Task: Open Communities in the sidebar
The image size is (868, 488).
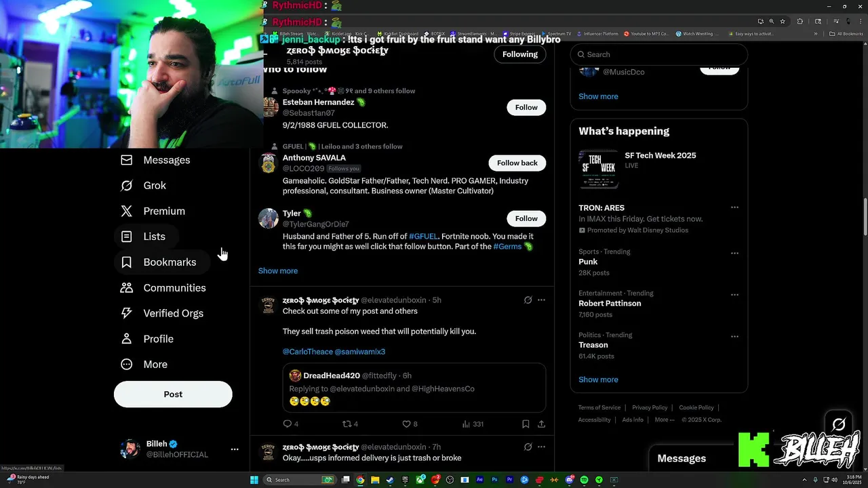Action: tap(163, 288)
